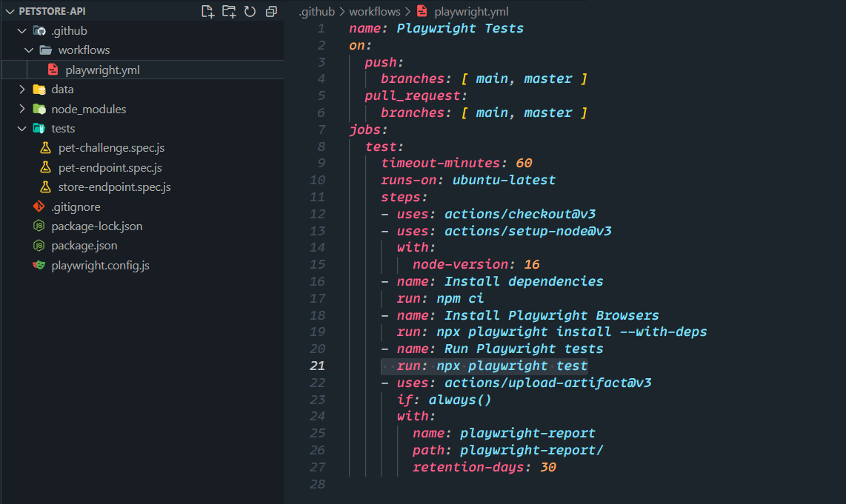Click workflows in the breadcrumb path
The width and height of the screenshot is (846, 504).
click(x=374, y=12)
